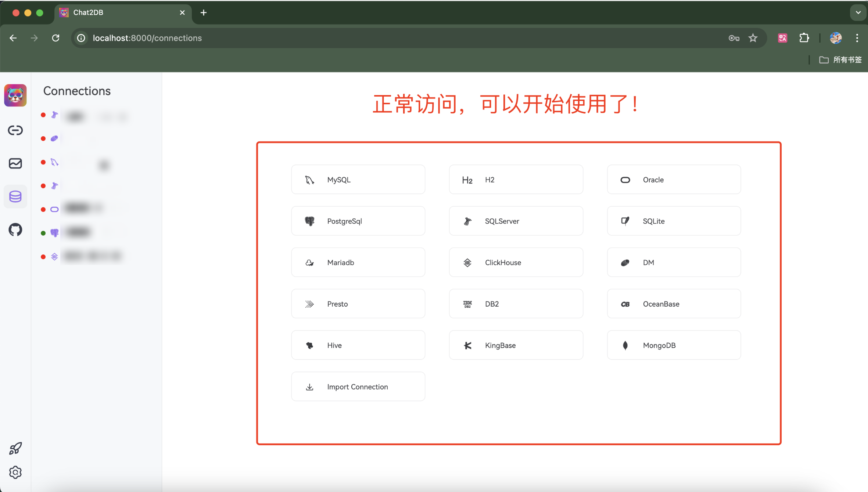Select the database workspace icon in sidebar

point(15,196)
